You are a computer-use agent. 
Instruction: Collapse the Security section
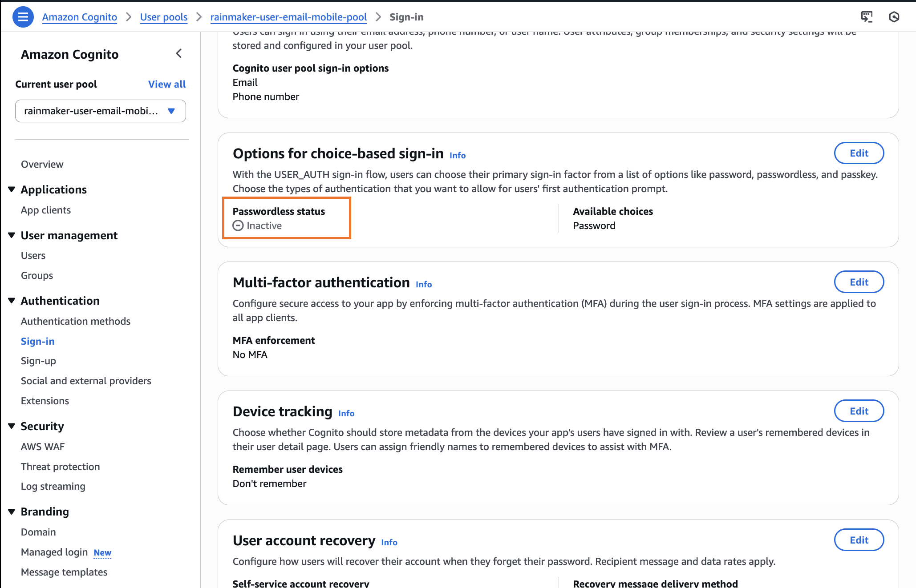[11, 426]
